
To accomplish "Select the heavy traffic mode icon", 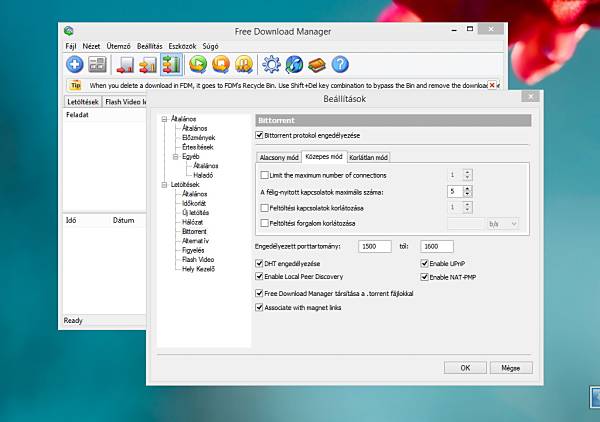I will (x=171, y=64).
